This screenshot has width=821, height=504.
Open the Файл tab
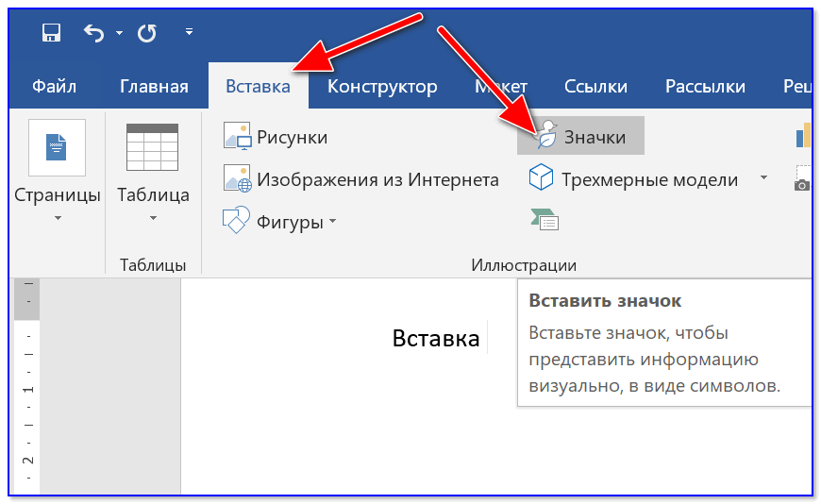(x=55, y=87)
